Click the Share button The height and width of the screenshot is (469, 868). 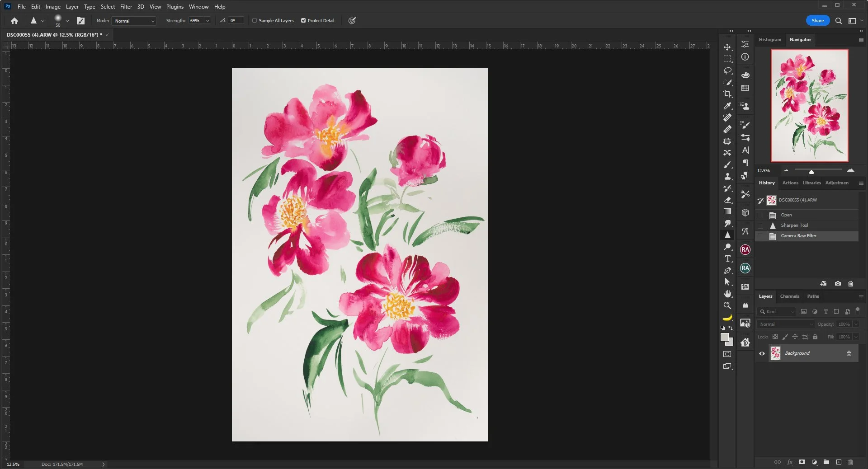click(817, 21)
